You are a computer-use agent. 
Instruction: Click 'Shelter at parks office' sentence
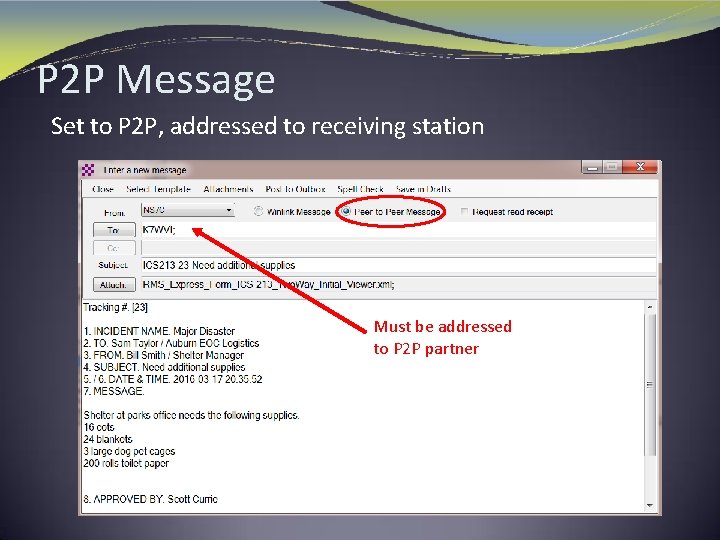pos(191,415)
